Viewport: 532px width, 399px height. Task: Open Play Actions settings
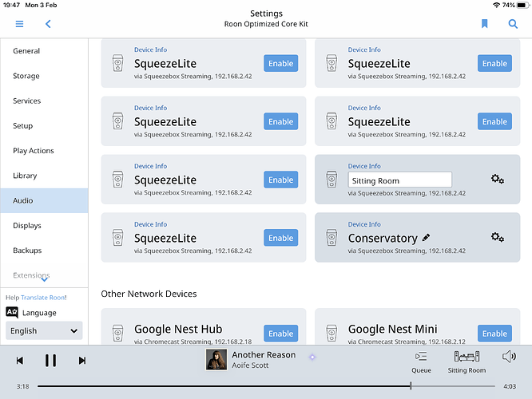44,151
